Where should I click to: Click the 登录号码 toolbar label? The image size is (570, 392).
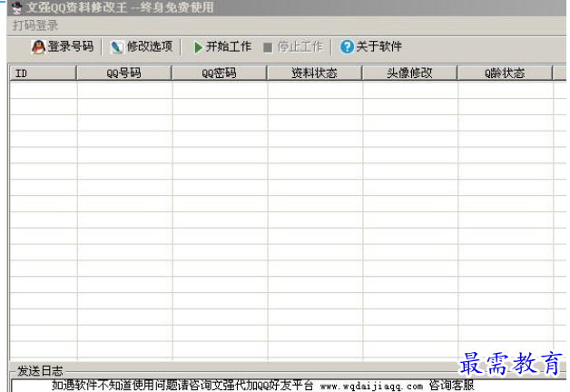point(71,46)
